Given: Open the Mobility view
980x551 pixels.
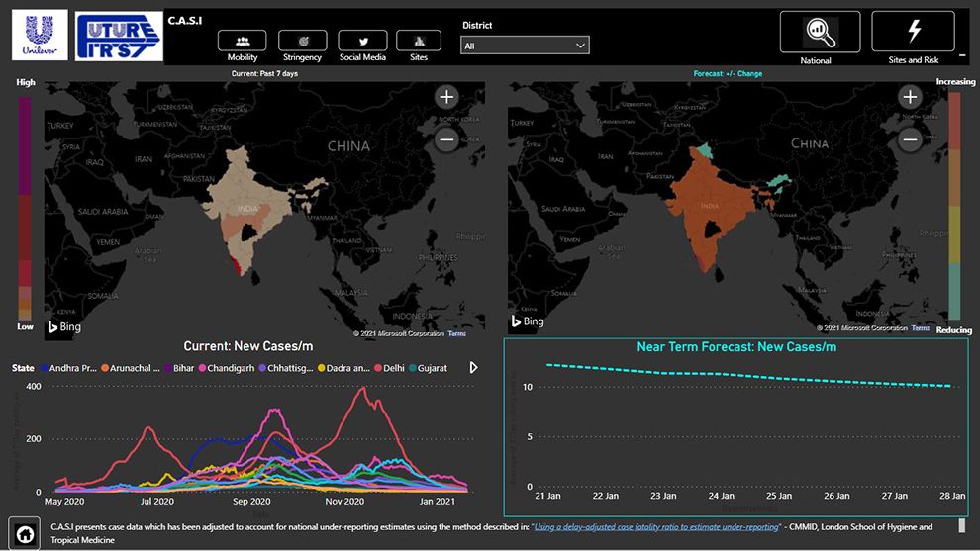Looking at the screenshot, I should [x=242, y=42].
